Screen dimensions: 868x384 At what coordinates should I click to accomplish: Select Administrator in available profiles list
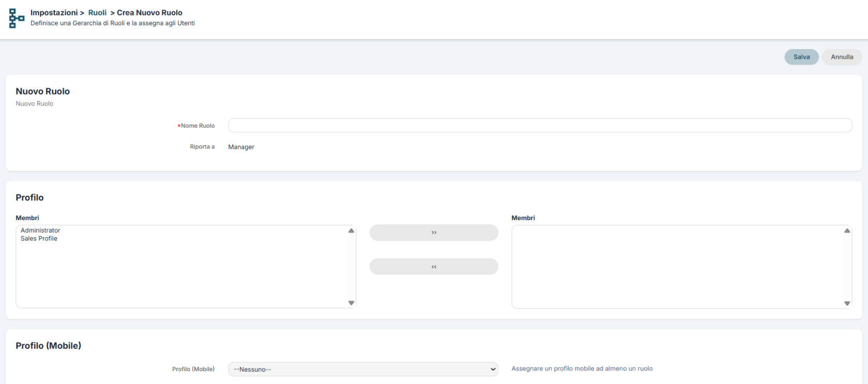(x=40, y=231)
